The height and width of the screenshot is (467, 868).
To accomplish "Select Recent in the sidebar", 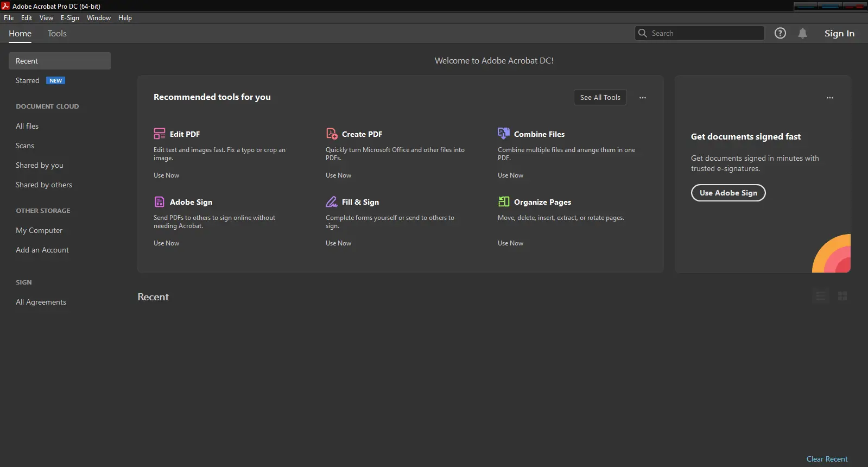I will point(60,61).
